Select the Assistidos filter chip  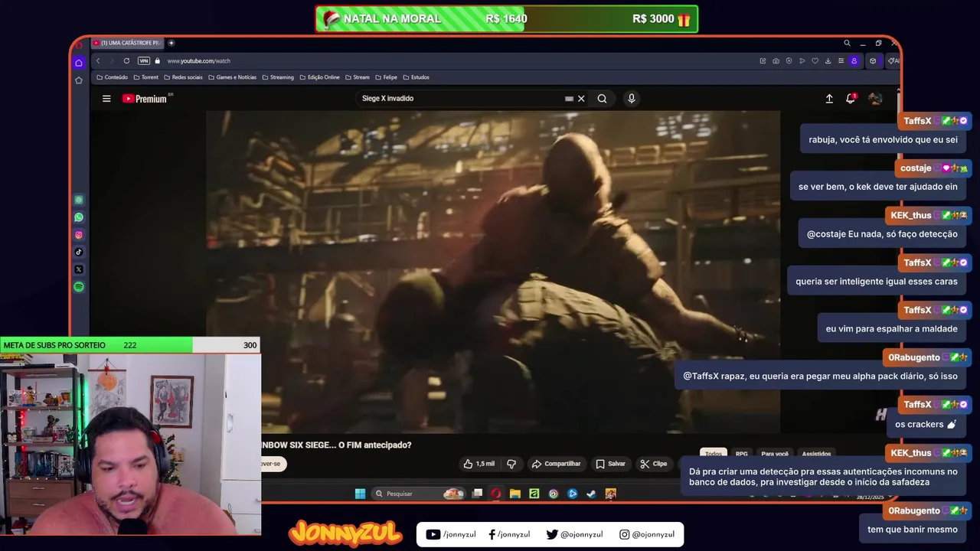tap(816, 454)
